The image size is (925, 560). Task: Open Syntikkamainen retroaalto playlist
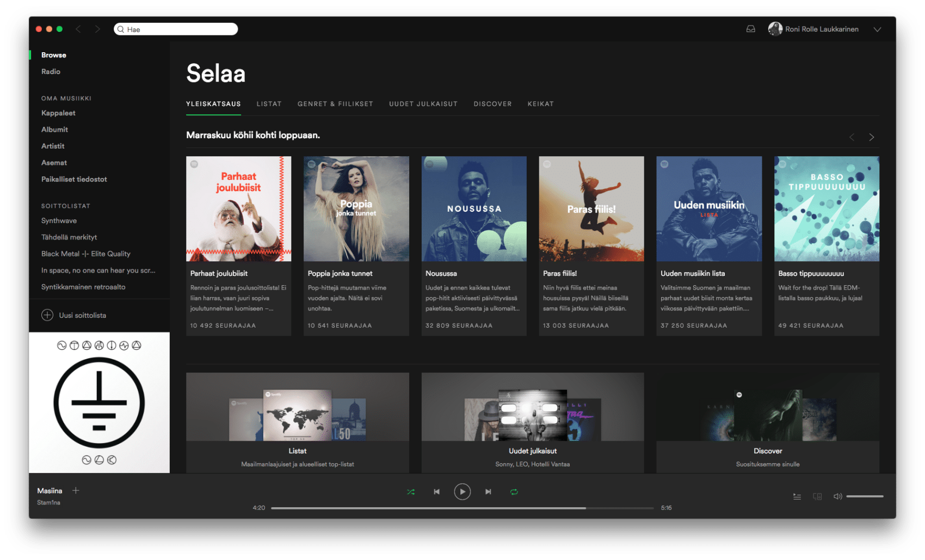coord(83,287)
